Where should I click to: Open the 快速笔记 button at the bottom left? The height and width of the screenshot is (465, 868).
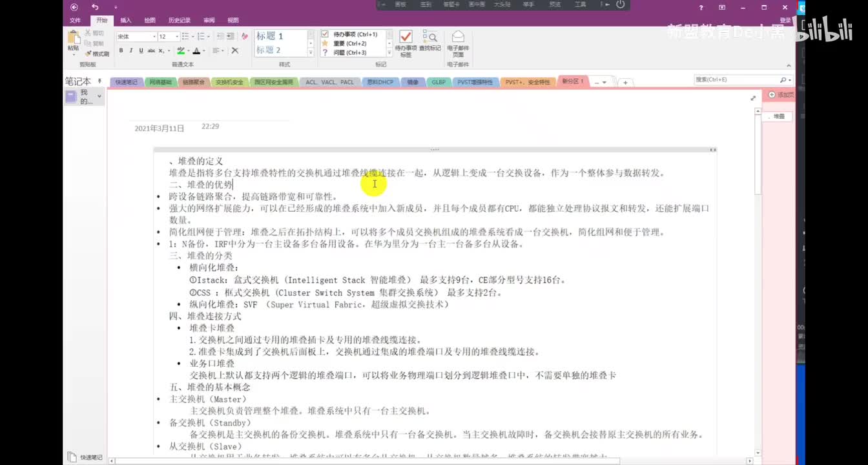click(86, 457)
